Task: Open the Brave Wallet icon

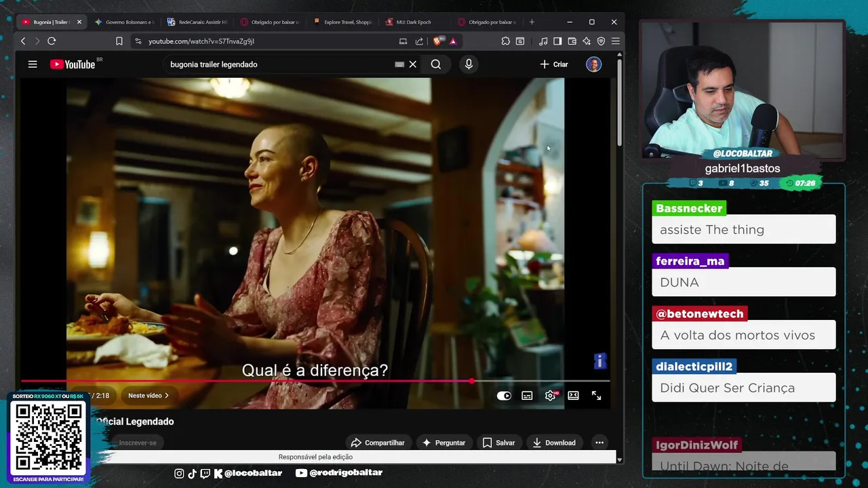Action: click(572, 41)
